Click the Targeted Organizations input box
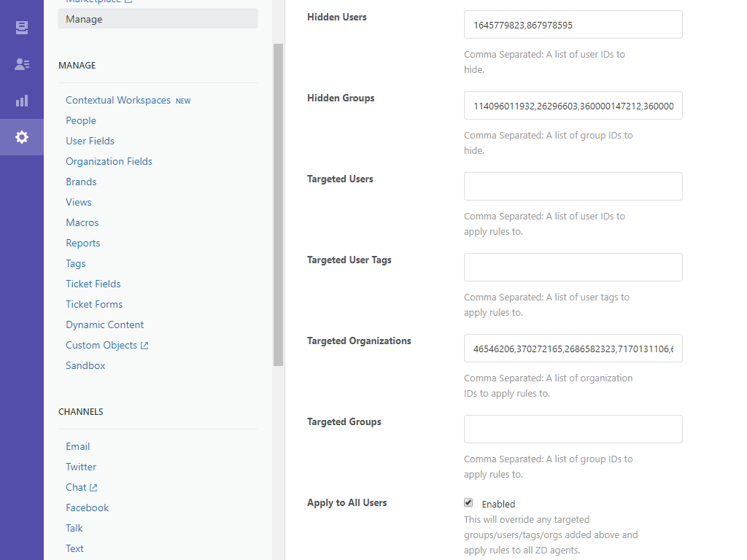 [x=573, y=349]
